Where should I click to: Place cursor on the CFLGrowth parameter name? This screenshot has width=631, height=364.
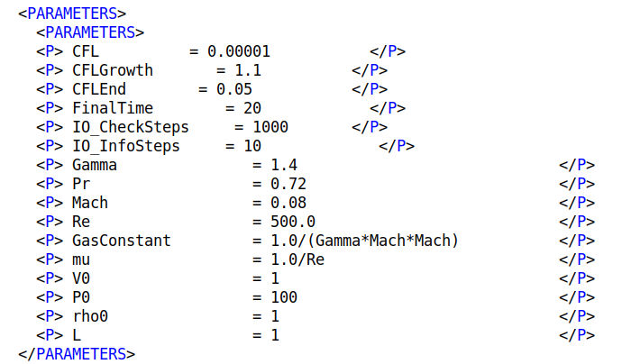pos(113,70)
